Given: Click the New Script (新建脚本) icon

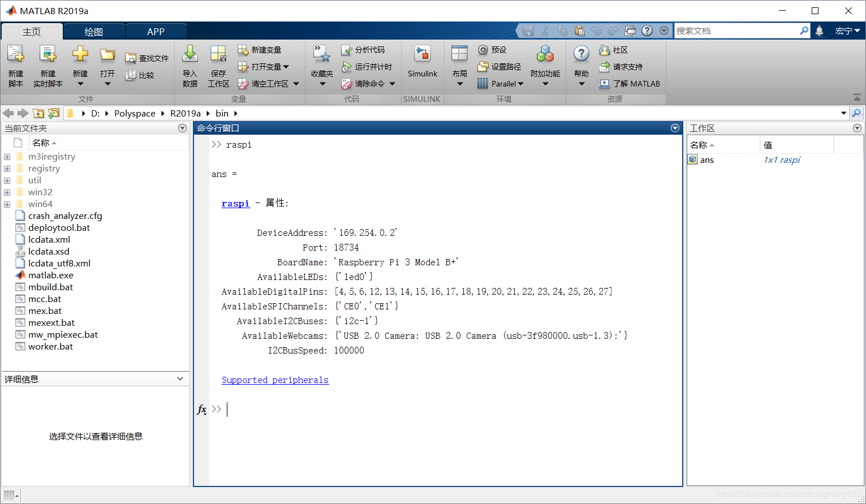Looking at the screenshot, I should (16, 55).
